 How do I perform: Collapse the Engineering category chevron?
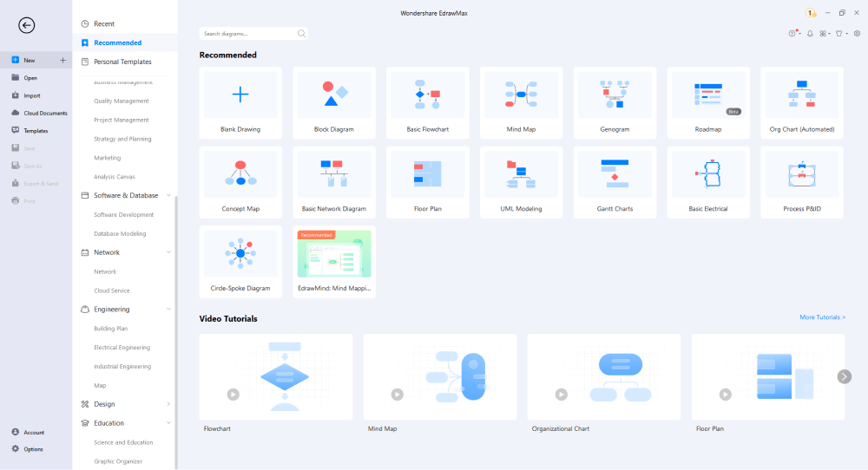(x=168, y=309)
